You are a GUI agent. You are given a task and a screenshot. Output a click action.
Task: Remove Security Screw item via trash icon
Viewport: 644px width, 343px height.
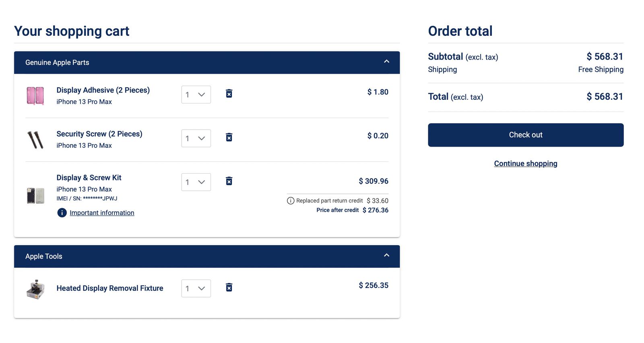coord(229,137)
